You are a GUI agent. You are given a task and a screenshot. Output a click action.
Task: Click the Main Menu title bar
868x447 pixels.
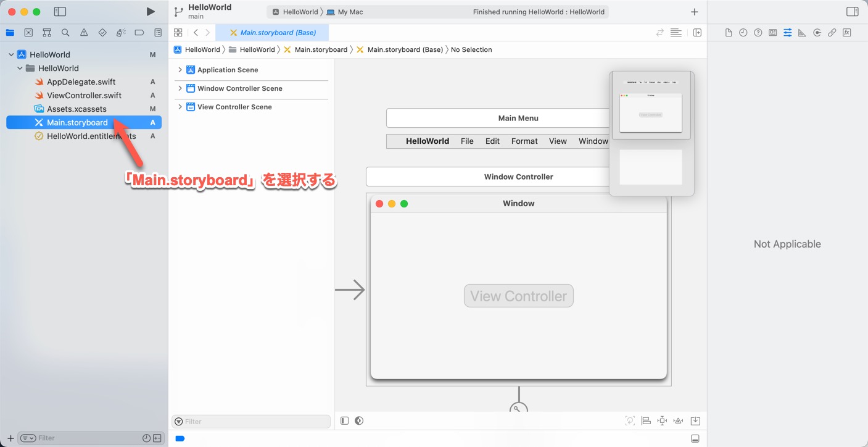[499, 118]
